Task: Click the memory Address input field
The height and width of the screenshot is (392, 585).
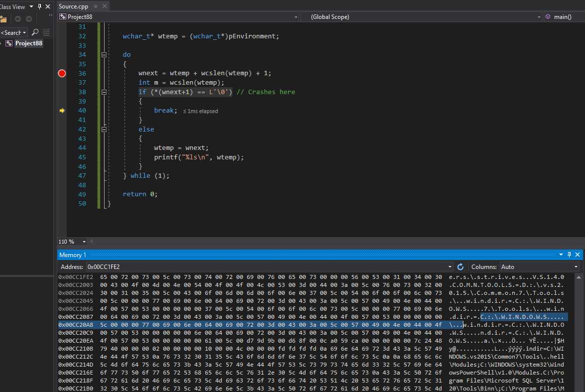Action: click(x=267, y=266)
